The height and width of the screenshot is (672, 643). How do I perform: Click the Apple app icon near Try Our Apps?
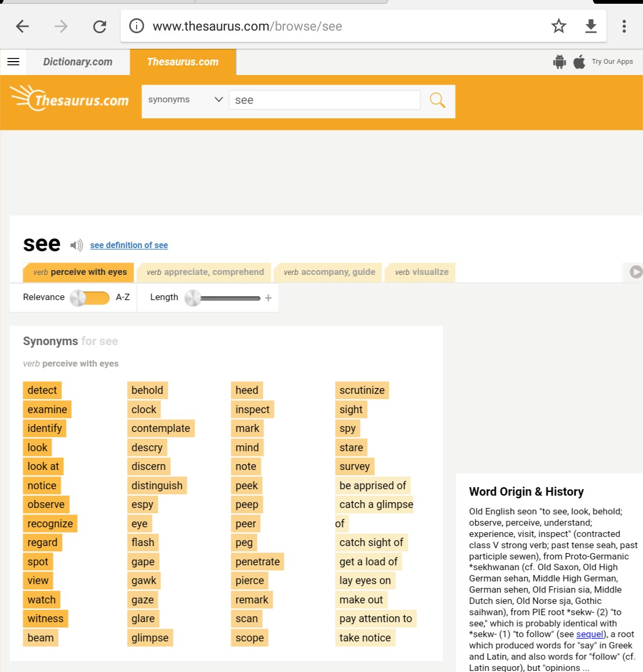point(579,62)
